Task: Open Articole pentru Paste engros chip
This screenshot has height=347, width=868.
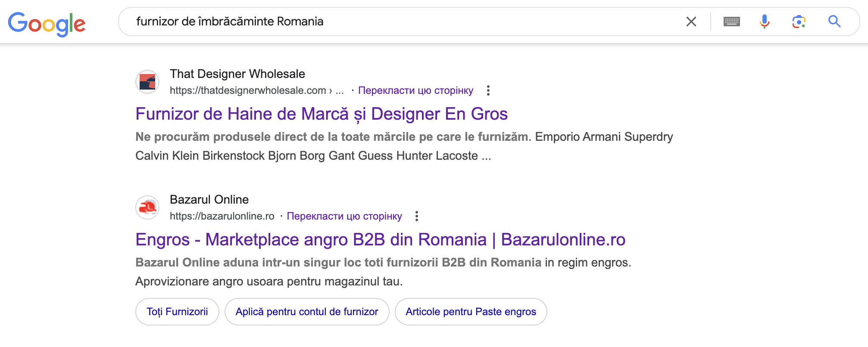Action: click(x=471, y=312)
